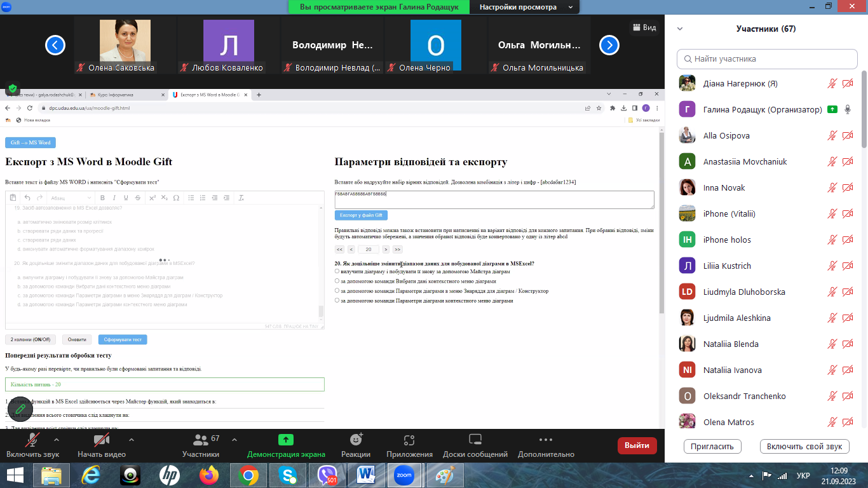Open Whiteboards in Zoom toolbar
This screenshot has width=868, height=488.
coord(475,446)
